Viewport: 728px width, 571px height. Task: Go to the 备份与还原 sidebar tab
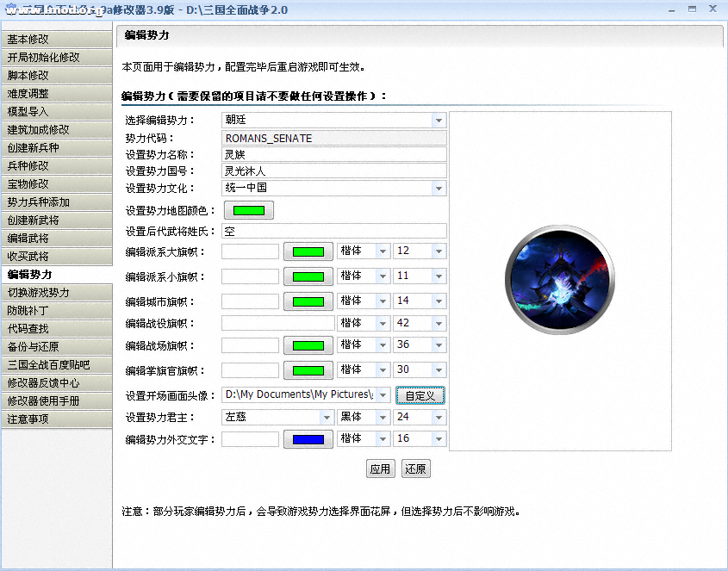pos(56,347)
